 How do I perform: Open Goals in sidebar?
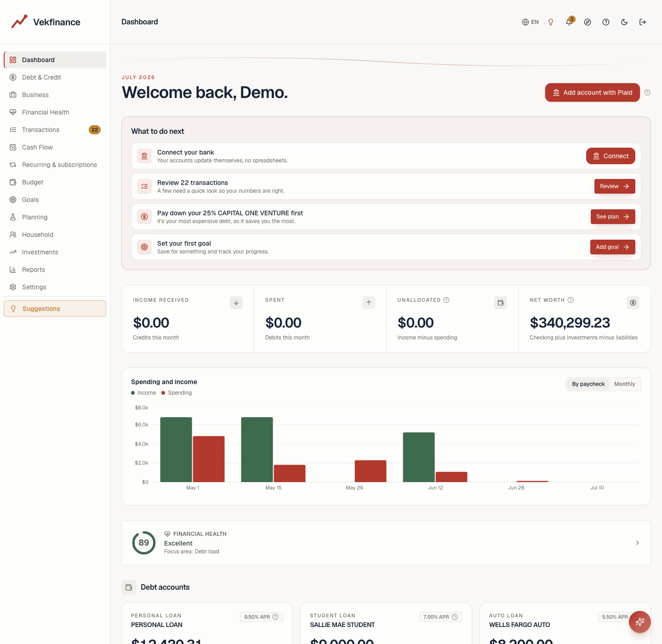pos(55,200)
